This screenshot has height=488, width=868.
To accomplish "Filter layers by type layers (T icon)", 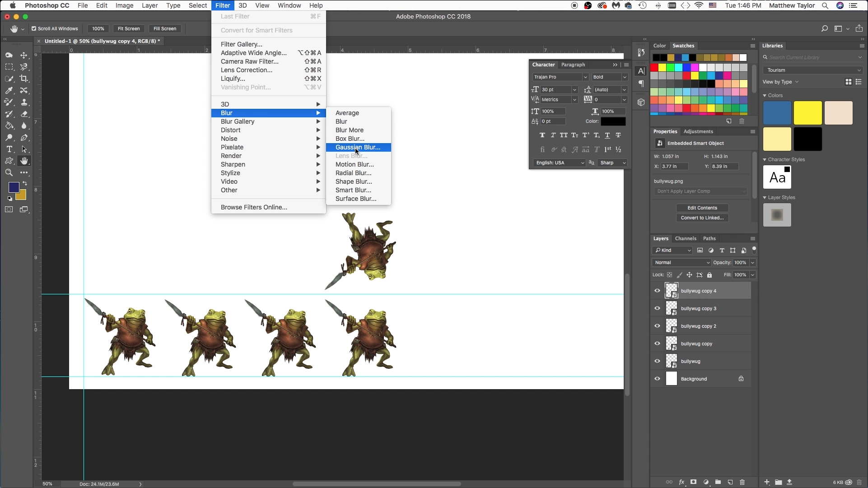I will point(722,250).
